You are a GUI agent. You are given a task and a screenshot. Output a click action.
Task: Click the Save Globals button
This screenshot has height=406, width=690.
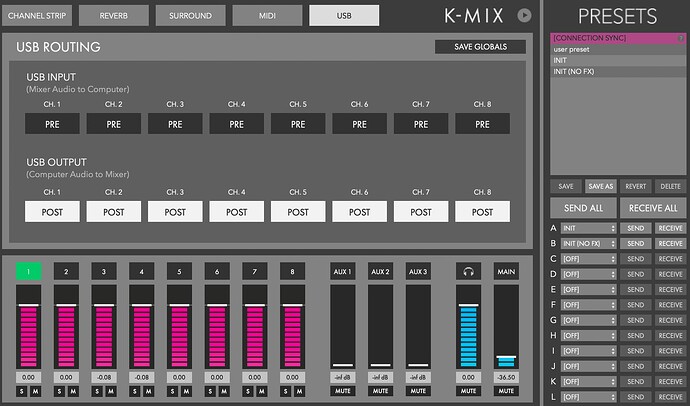(x=481, y=47)
